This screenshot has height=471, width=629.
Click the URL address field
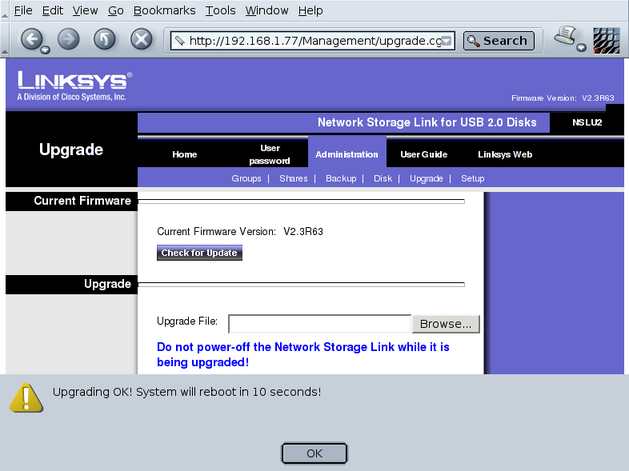click(314, 41)
